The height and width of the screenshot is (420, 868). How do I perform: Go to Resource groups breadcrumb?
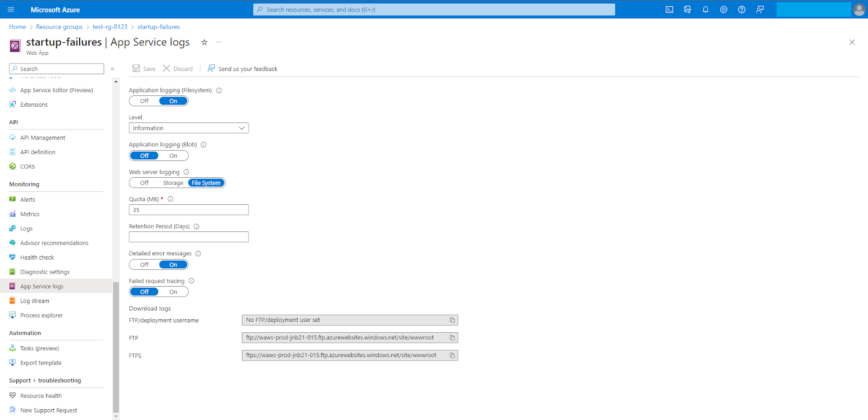pyautogui.click(x=59, y=27)
